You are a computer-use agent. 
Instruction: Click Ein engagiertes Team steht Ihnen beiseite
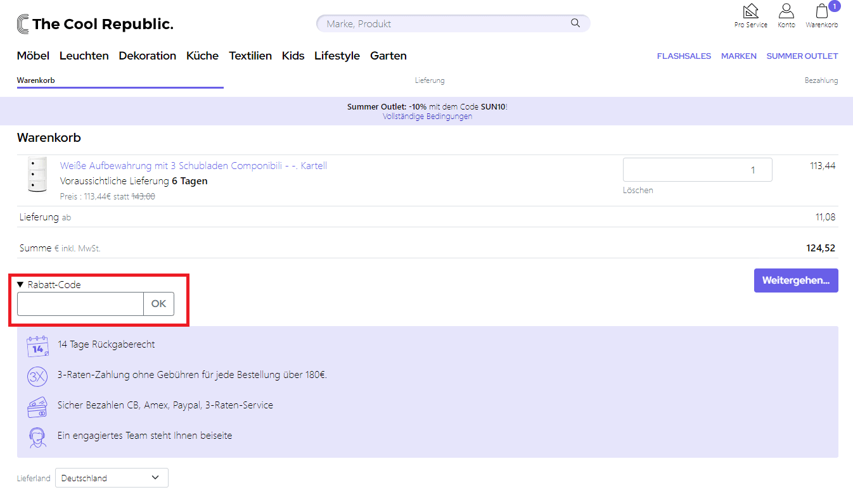pyautogui.click(x=145, y=436)
